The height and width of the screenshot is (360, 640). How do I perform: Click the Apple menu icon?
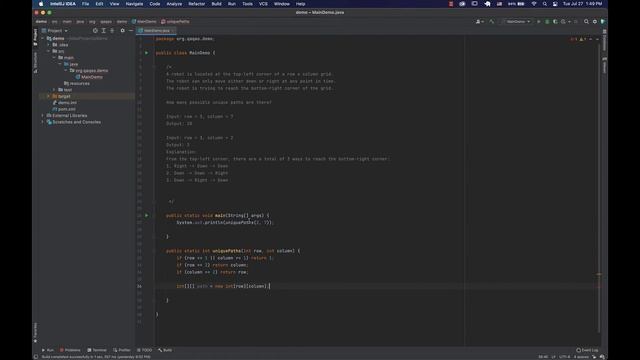click(41, 4)
